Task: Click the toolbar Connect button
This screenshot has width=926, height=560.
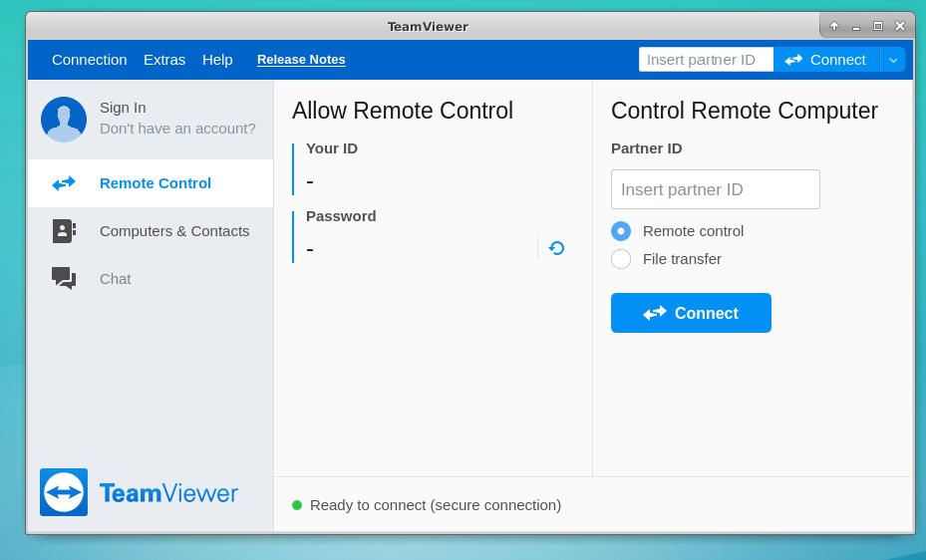Action: pyautogui.click(x=826, y=60)
